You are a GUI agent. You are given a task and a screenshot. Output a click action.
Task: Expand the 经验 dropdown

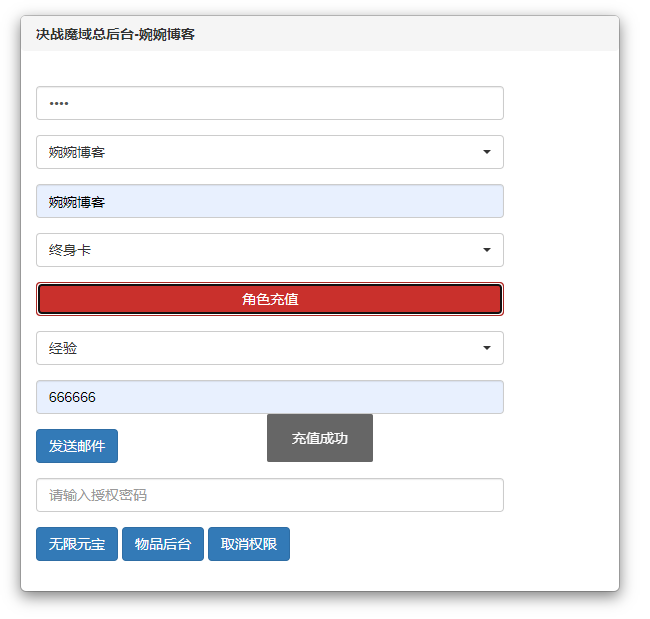click(269, 348)
